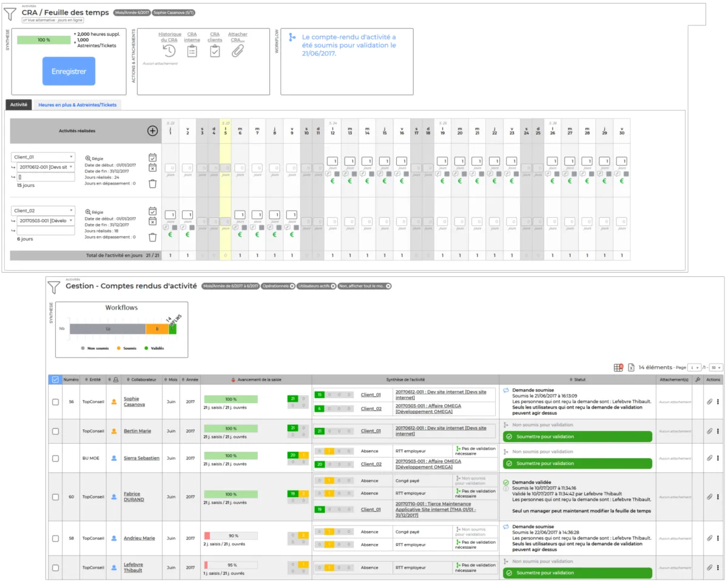Screen dimensions: 728x584
Task: Click the attachment paperclip in Bertin Marie's row
Action: 709,431
